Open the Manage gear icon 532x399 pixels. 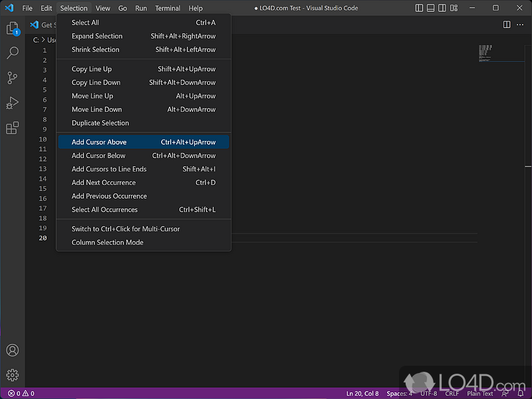click(x=13, y=375)
